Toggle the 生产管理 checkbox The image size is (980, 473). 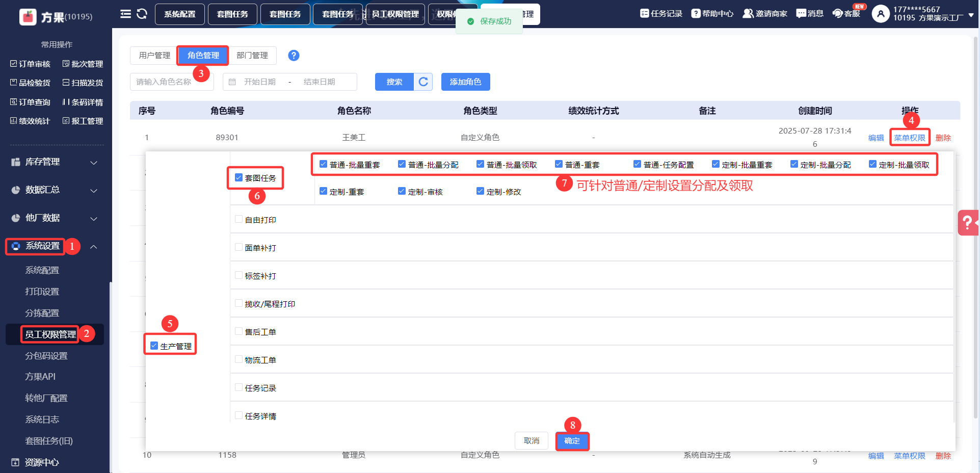154,346
